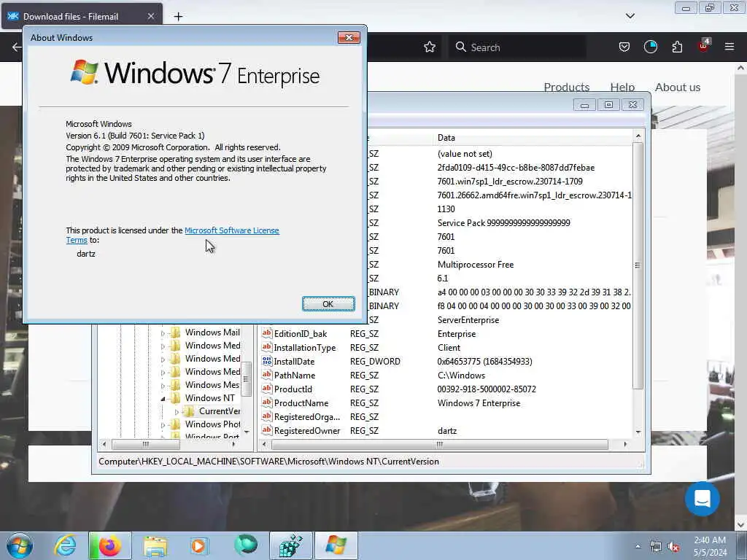Go back with Firefox back arrow

(x=17, y=47)
